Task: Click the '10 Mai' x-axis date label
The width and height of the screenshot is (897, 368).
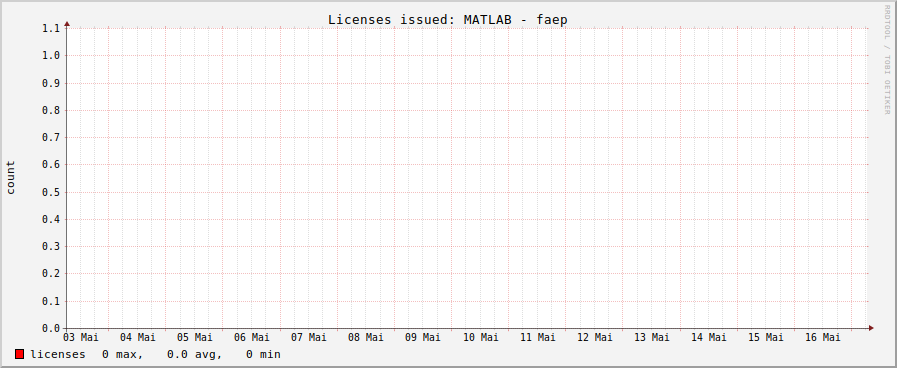Action: [481, 337]
